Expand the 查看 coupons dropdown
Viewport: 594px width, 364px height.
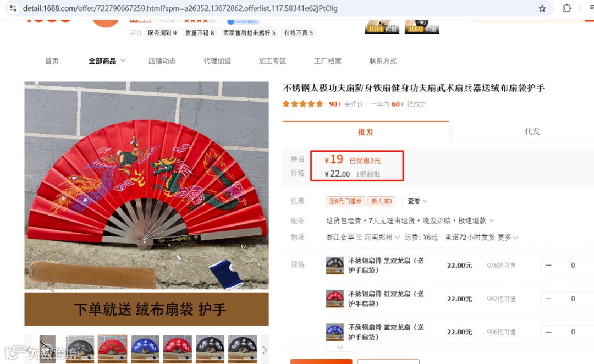(x=417, y=201)
